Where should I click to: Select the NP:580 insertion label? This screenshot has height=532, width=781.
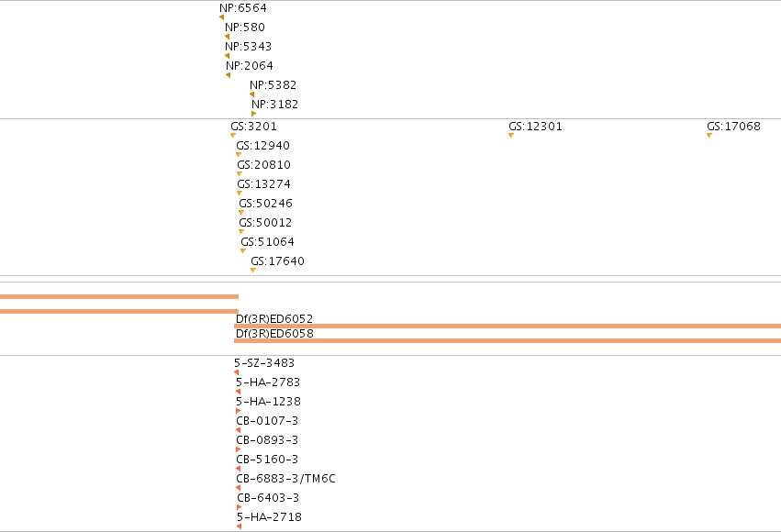click(x=245, y=28)
